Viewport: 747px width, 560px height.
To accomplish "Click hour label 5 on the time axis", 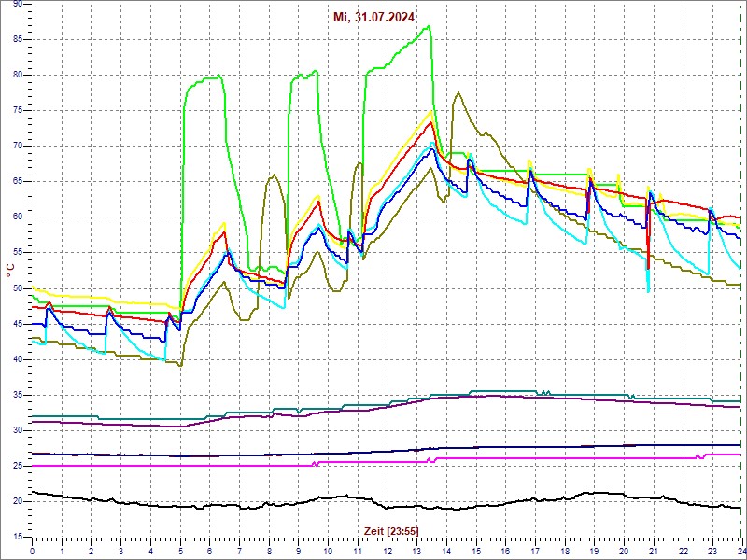I will (x=180, y=550).
